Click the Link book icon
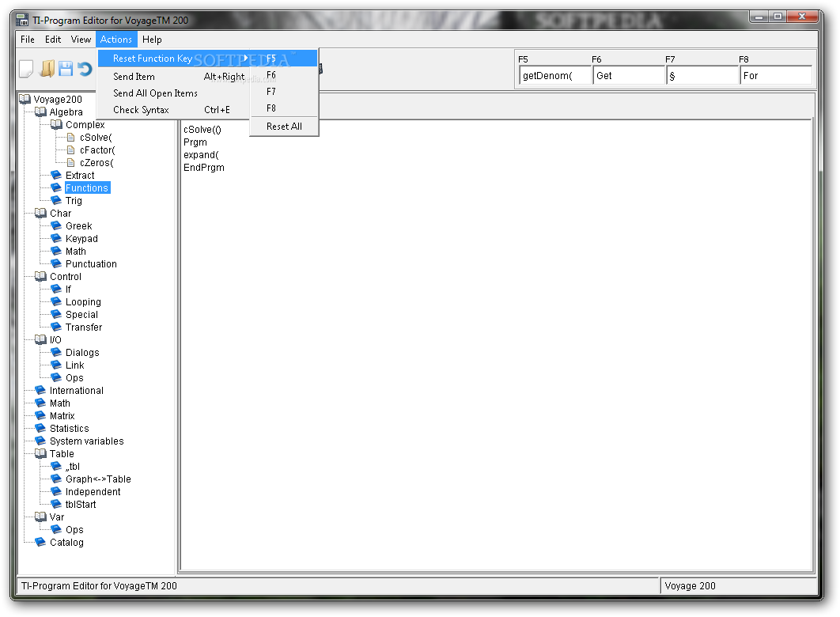840x617 pixels. 55,365
